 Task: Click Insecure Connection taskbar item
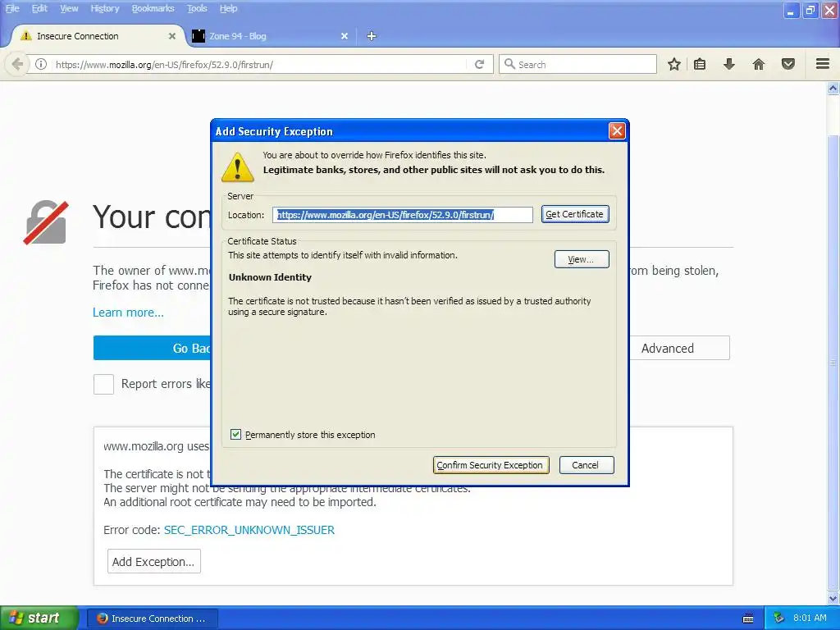[152, 619]
